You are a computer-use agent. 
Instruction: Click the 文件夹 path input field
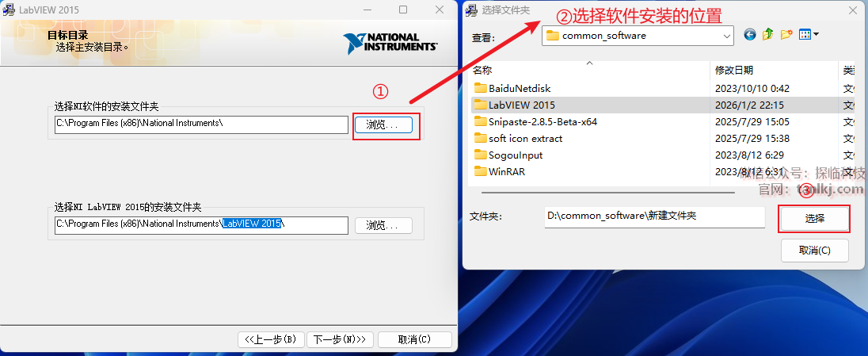pos(654,216)
